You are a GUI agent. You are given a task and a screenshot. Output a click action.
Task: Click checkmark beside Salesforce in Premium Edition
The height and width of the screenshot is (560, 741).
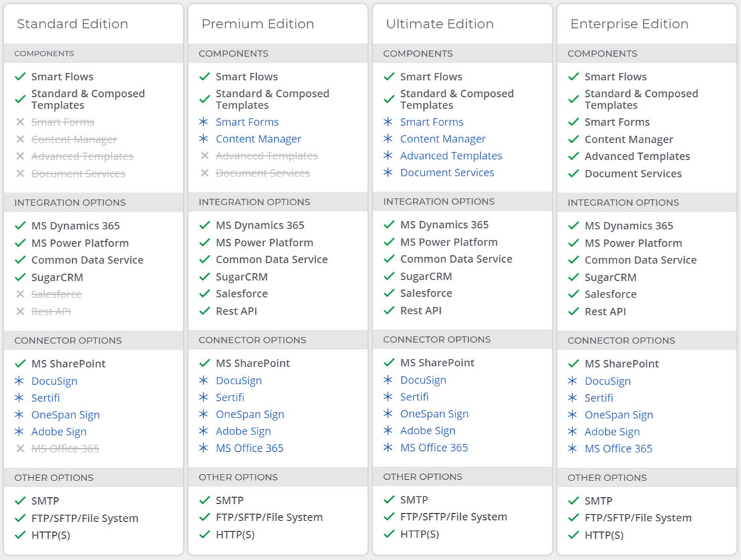click(205, 293)
